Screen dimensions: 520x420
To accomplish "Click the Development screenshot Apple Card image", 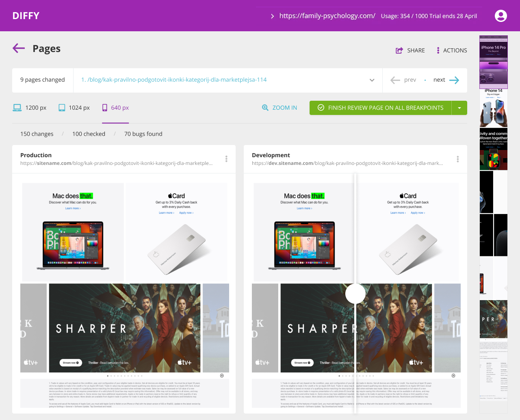I will click(x=408, y=232).
